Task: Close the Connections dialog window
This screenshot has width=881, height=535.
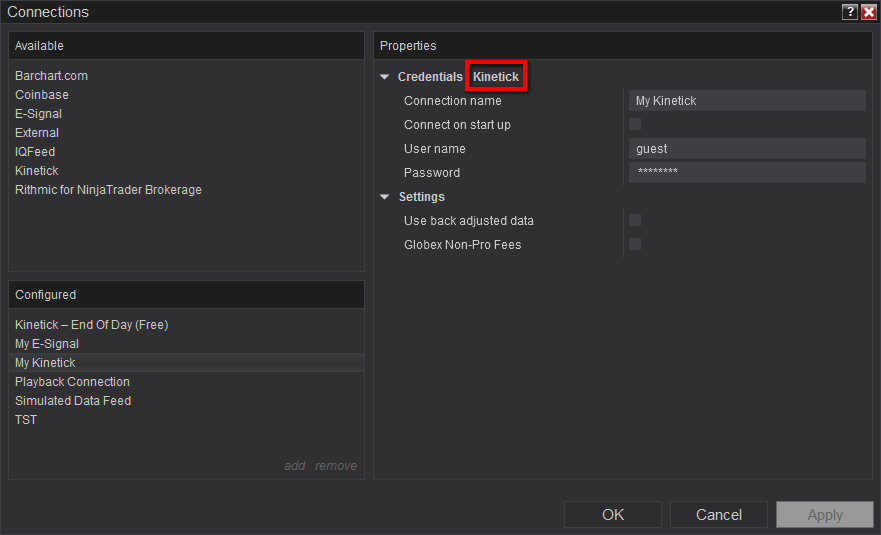Action: 868,12
